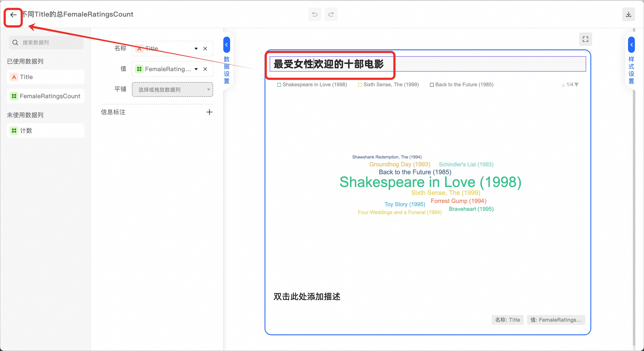The height and width of the screenshot is (351, 644).
Task: Click the download chart icon
Action: (x=628, y=14)
